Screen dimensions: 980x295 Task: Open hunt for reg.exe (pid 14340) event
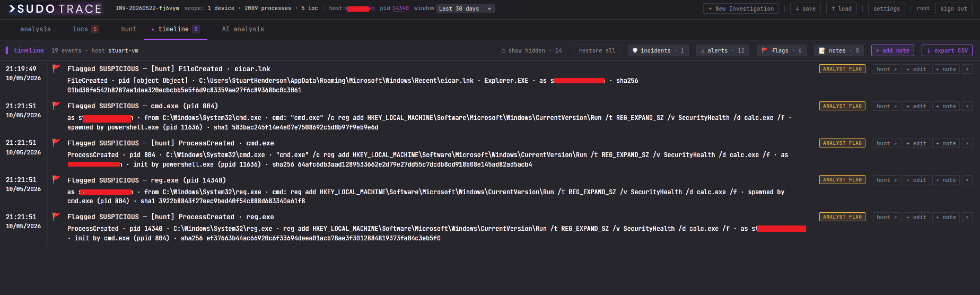pos(887,180)
